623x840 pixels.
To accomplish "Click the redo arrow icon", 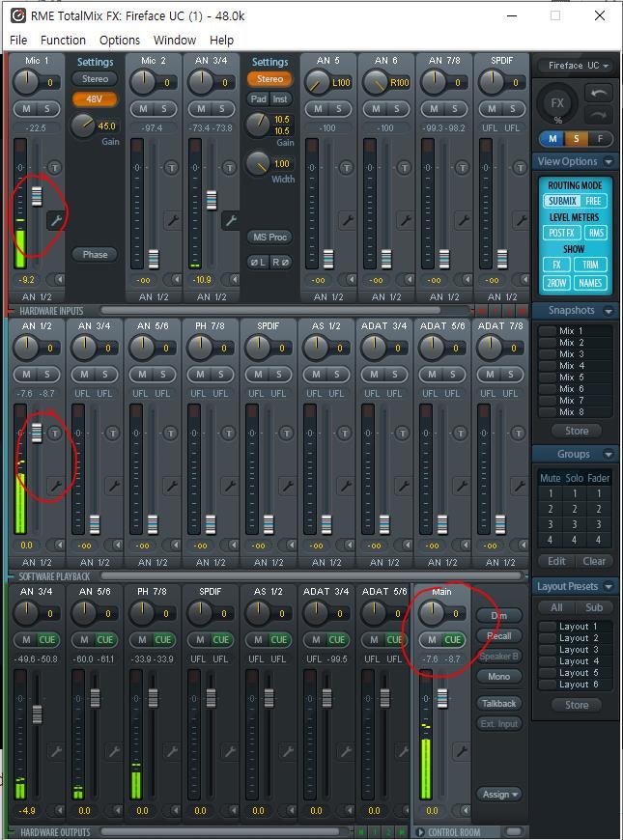I will tap(598, 114).
